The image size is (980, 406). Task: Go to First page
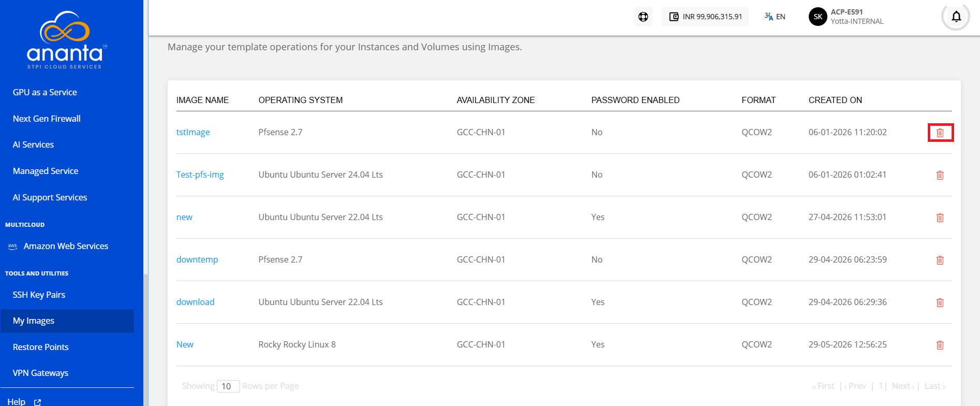click(x=823, y=386)
